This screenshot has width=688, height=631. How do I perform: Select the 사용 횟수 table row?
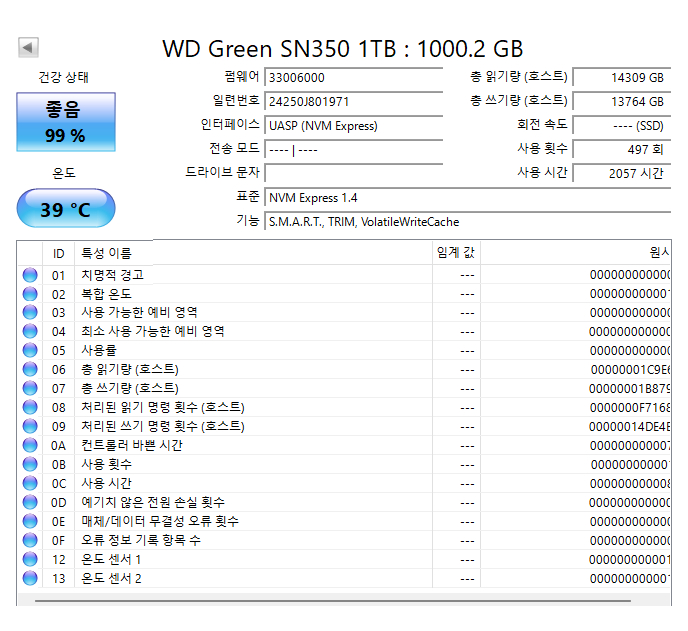pyautogui.click(x=344, y=464)
